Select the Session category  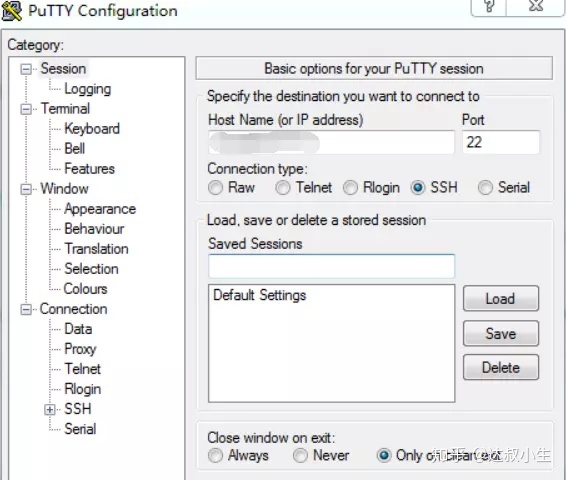coord(63,69)
